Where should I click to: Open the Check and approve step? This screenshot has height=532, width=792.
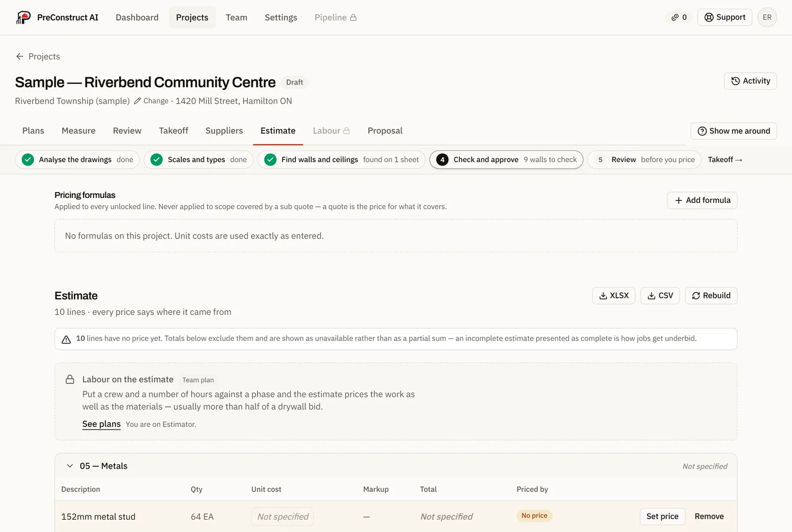(x=506, y=160)
